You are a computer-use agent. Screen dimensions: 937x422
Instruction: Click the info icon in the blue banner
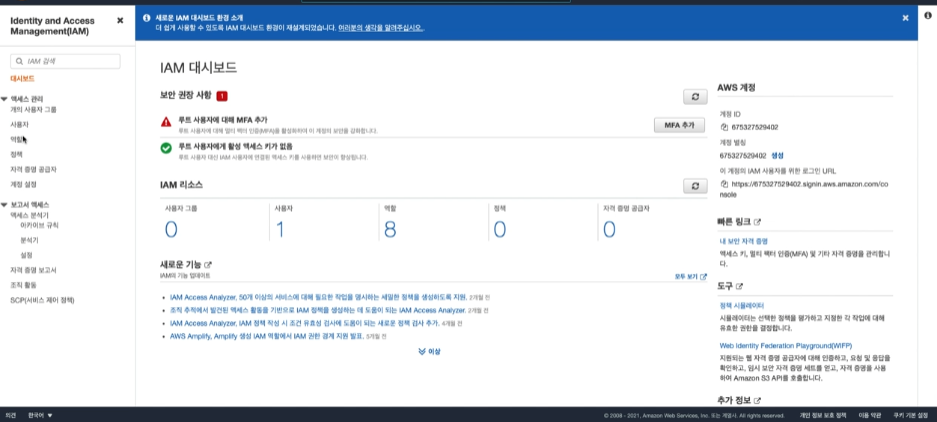tap(146, 18)
